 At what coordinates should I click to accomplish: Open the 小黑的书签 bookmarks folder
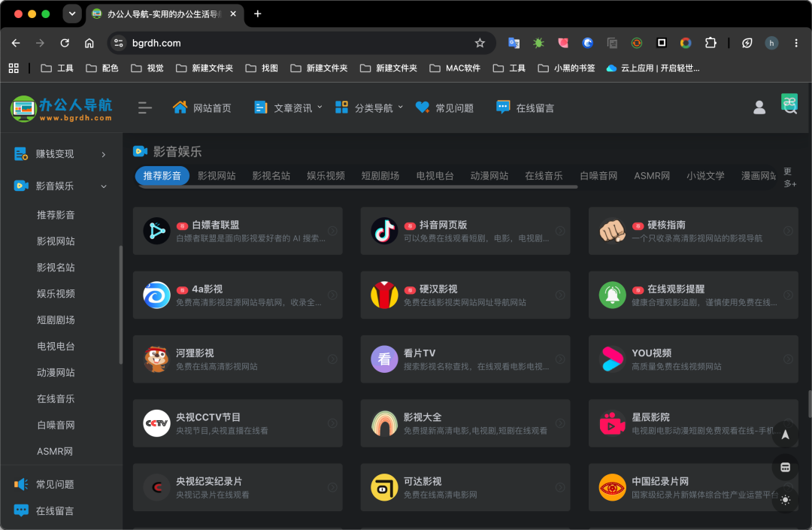(x=567, y=68)
